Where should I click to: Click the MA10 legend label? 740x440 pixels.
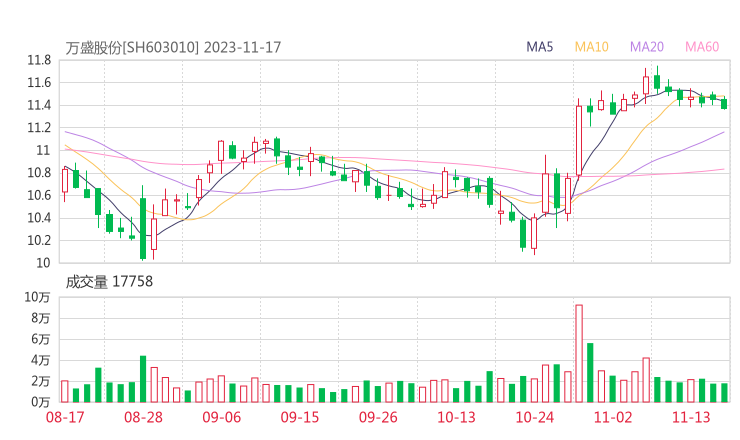click(x=591, y=47)
